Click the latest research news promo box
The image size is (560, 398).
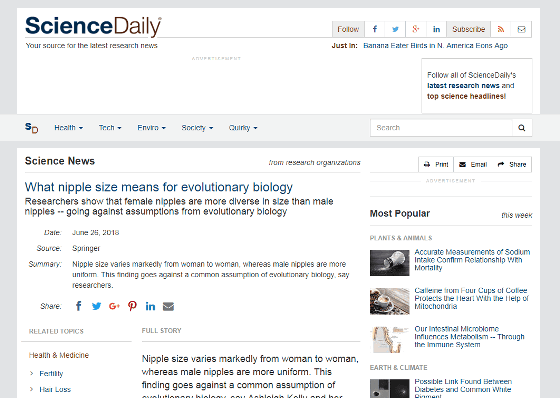pos(477,86)
